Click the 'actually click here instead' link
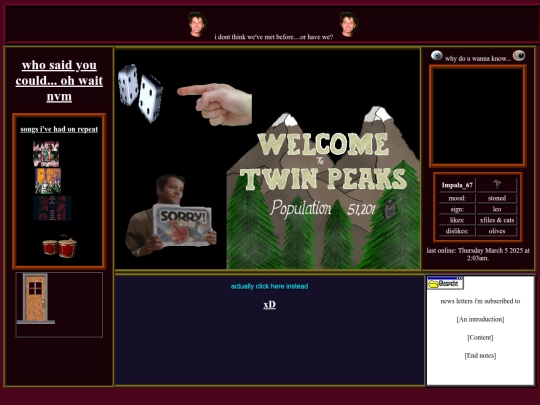540x405 pixels. 269,286
